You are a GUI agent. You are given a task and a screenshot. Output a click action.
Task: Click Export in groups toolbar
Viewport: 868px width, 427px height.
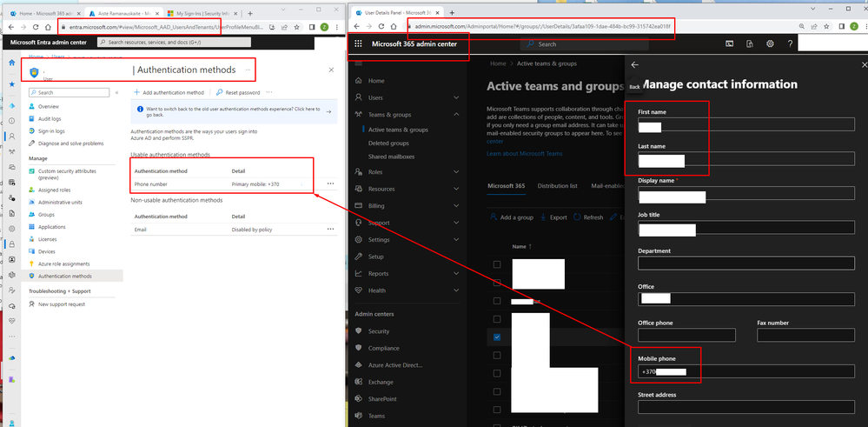tap(553, 217)
